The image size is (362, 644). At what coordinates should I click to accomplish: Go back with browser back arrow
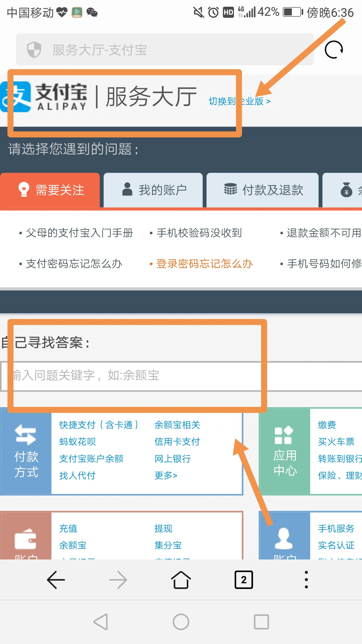tap(56, 580)
